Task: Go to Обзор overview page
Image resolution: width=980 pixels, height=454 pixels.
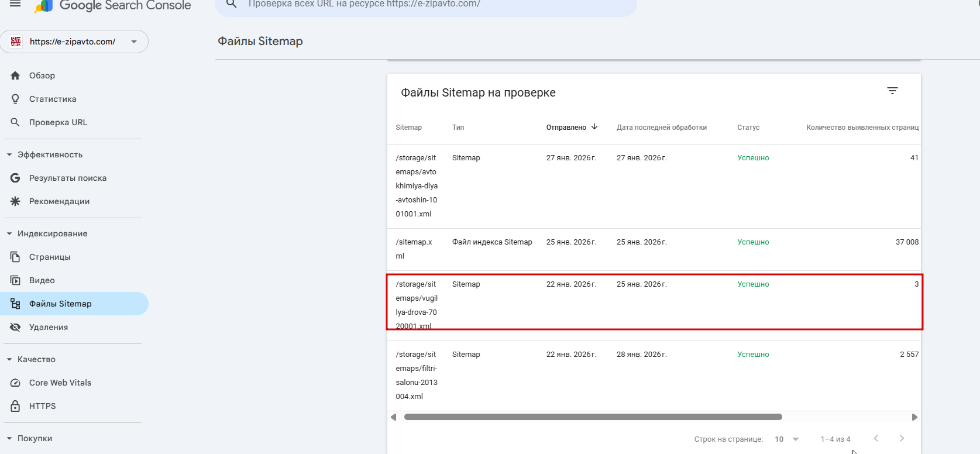Action: 42,75
